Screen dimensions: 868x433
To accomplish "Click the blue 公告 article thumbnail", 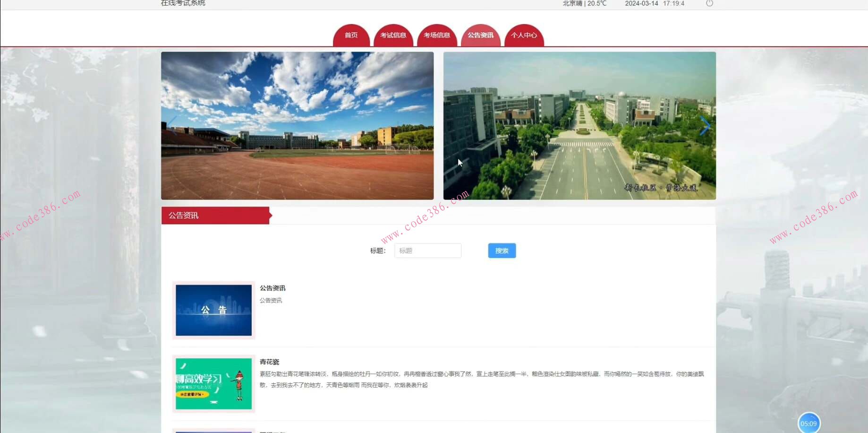I will coord(213,310).
